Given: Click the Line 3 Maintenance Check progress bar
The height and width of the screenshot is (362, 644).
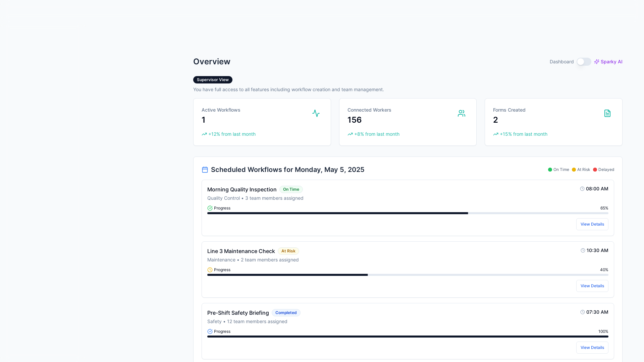Looking at the screenshot, I should (x=408, y=275).
